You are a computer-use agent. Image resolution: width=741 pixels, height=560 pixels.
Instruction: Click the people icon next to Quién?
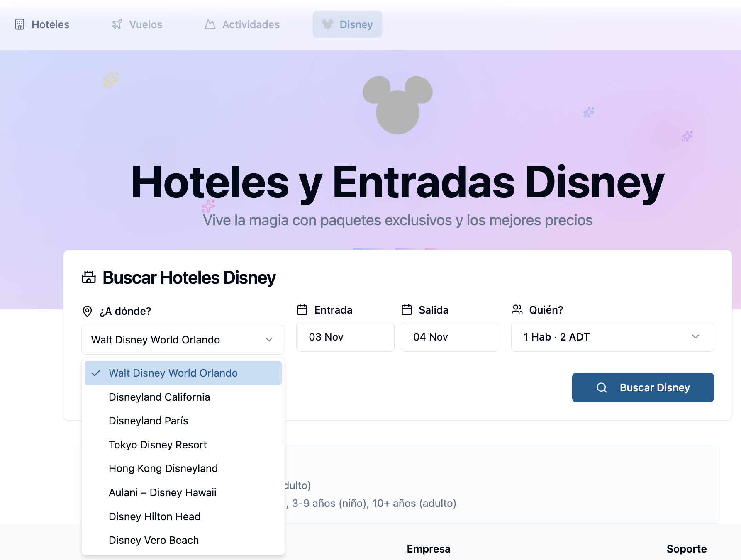pos(517,310)
